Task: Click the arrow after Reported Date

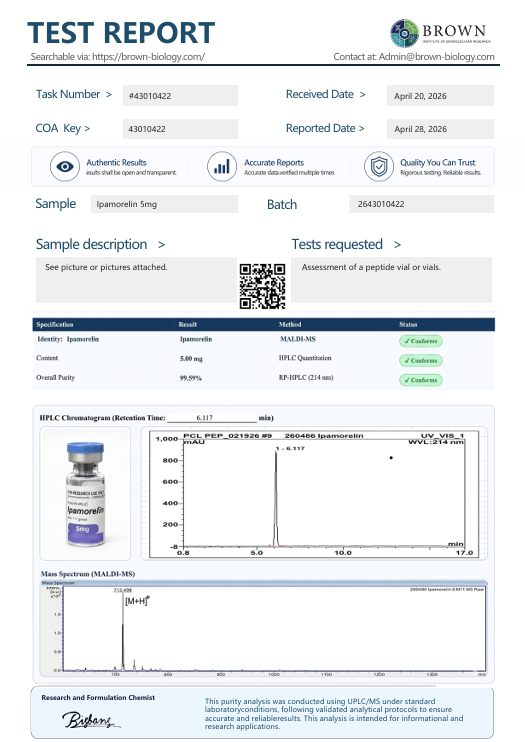Action: click(362, 128)
